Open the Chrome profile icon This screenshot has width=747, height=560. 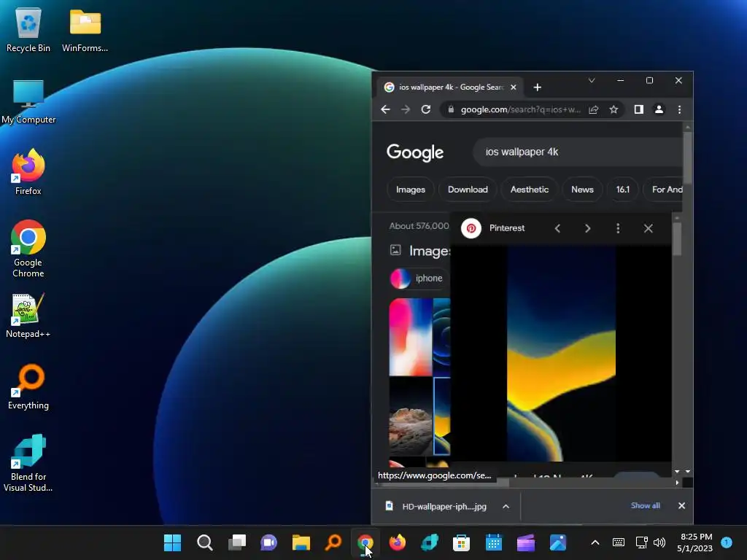pos(659,109)
